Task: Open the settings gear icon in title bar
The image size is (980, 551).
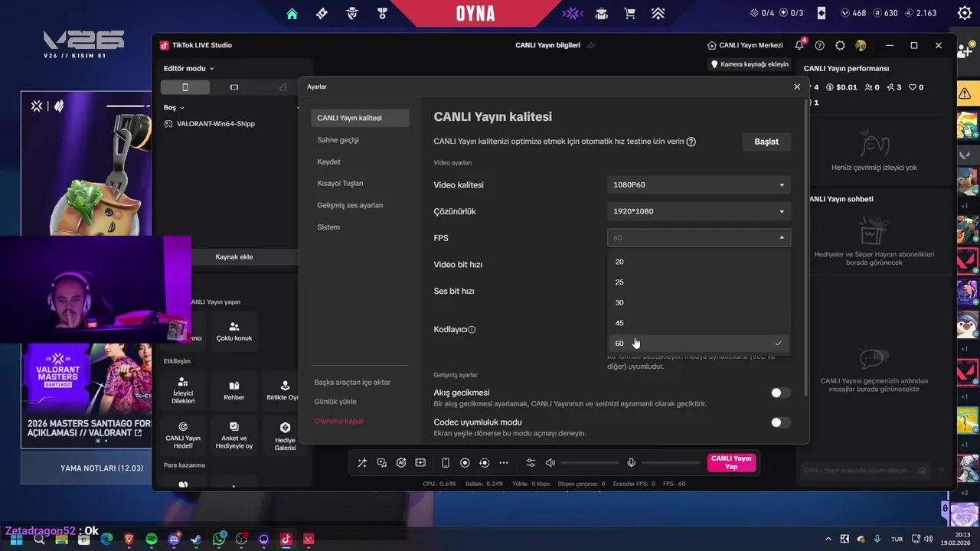Action: [841, 45]
